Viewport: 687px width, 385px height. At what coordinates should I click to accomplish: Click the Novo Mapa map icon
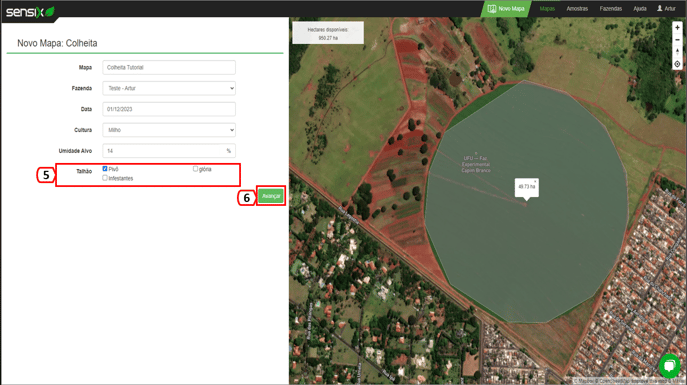point(492,9)
